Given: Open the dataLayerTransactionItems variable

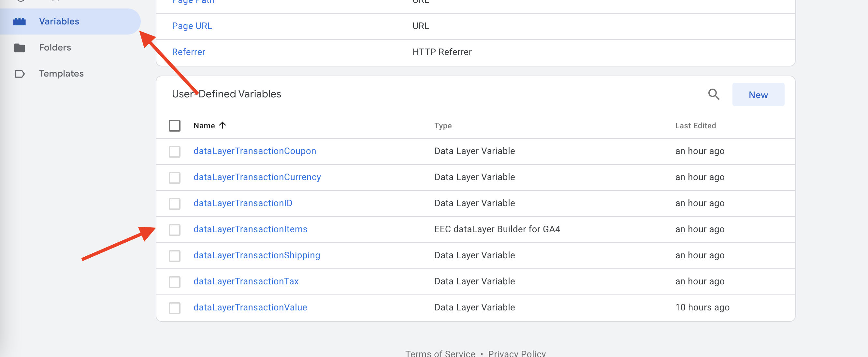Looking at the screenshot, I should coord(250,229).
